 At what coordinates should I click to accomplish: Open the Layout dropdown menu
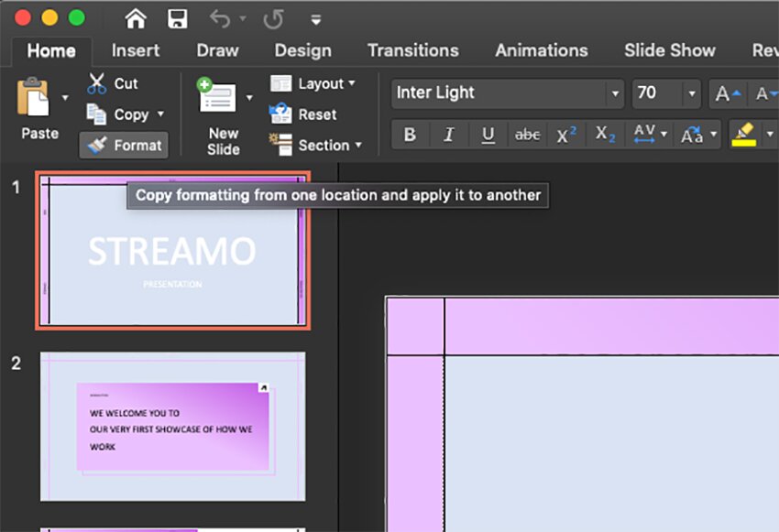(x=313, y=83)
